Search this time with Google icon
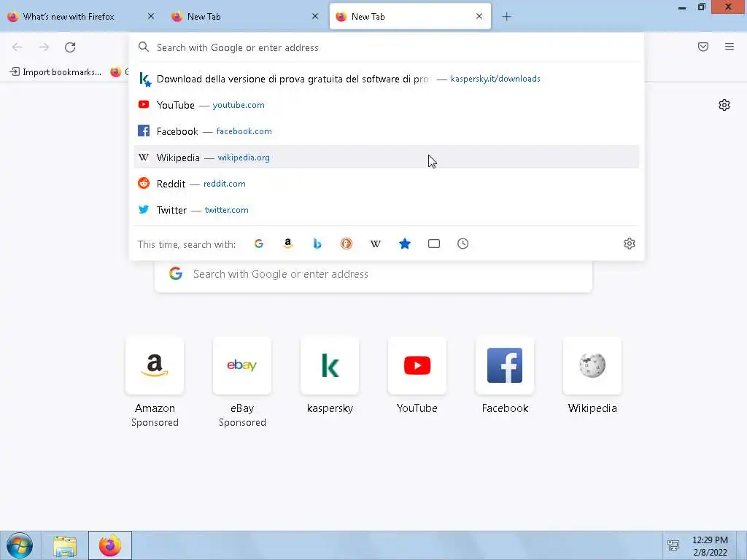Screen dimensions: 747x560 click(x=259, y=244)
